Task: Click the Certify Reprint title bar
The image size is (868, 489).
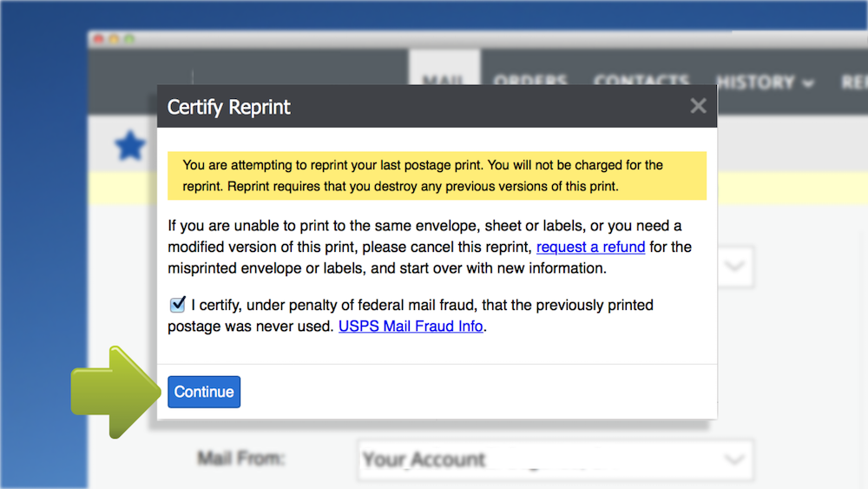Action: coord(437,106)
